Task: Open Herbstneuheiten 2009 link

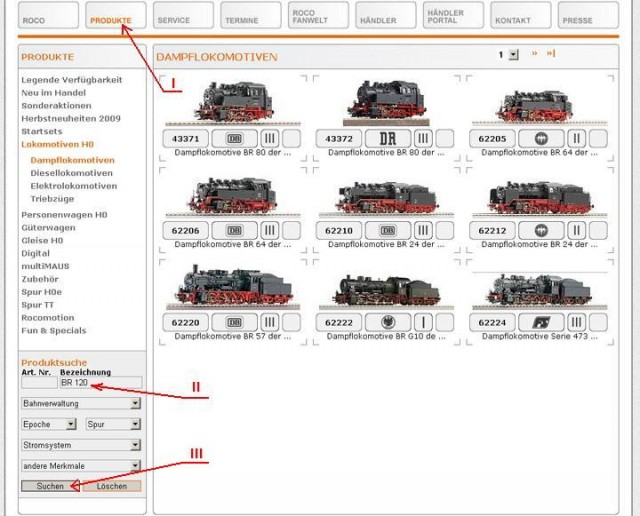Action: pyautogui.click(x=71, y=119)
